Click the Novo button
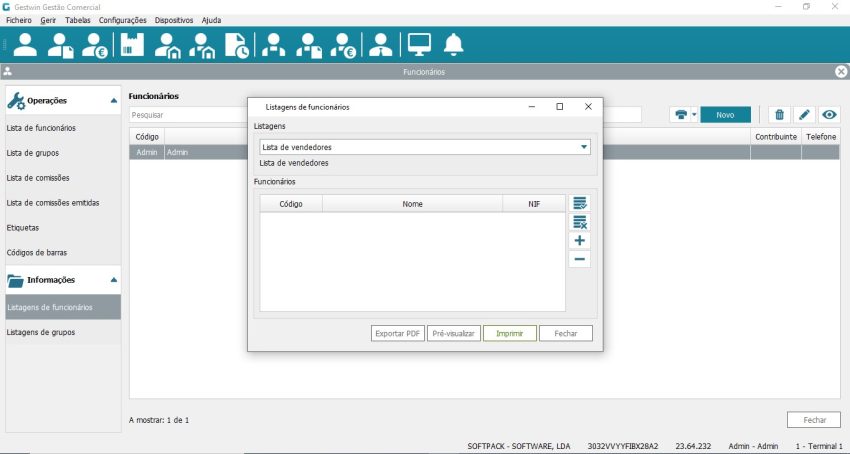The image size is (850, 454). coord(725,115)
